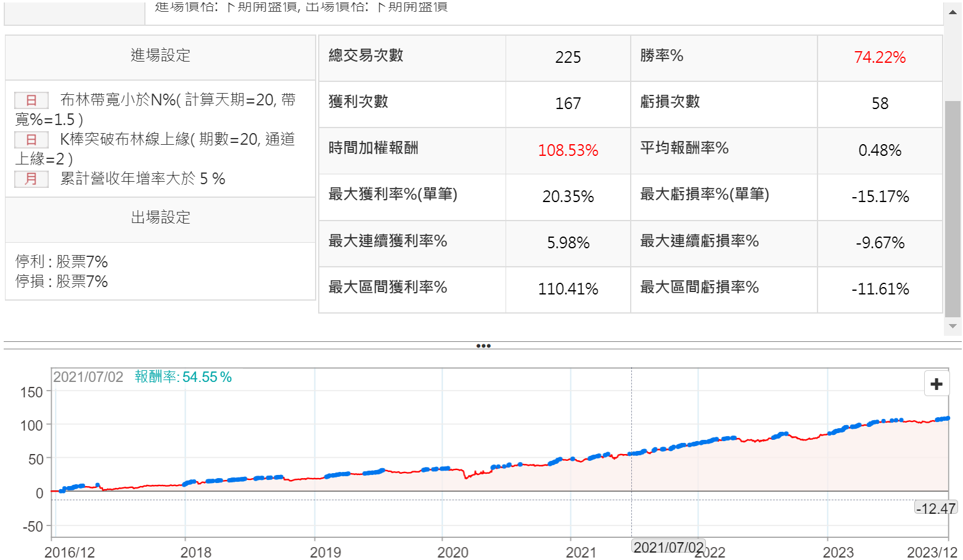The height and width of the screenshot is (560, 963).
Task: Click the + zoom icon on the chart
Action: click(936, 383)
